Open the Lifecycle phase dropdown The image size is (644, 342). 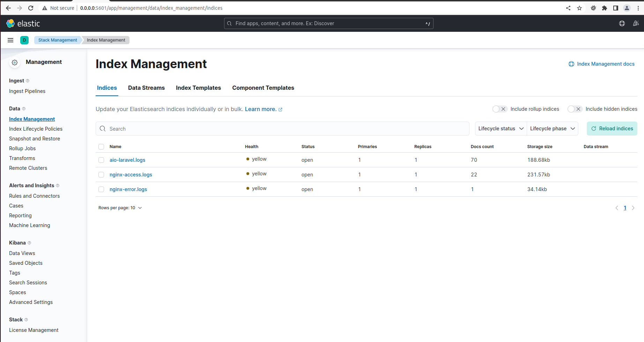(553, 129)
